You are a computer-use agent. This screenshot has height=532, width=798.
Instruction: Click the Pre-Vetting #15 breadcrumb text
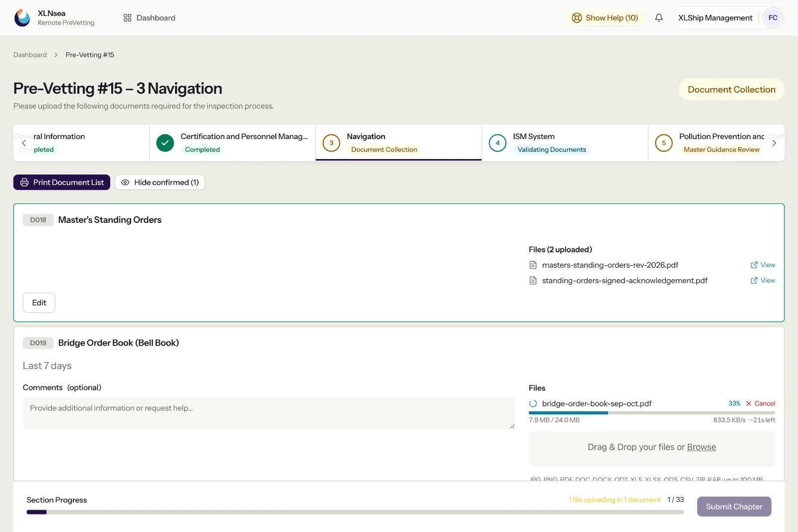tap(90, 55)
